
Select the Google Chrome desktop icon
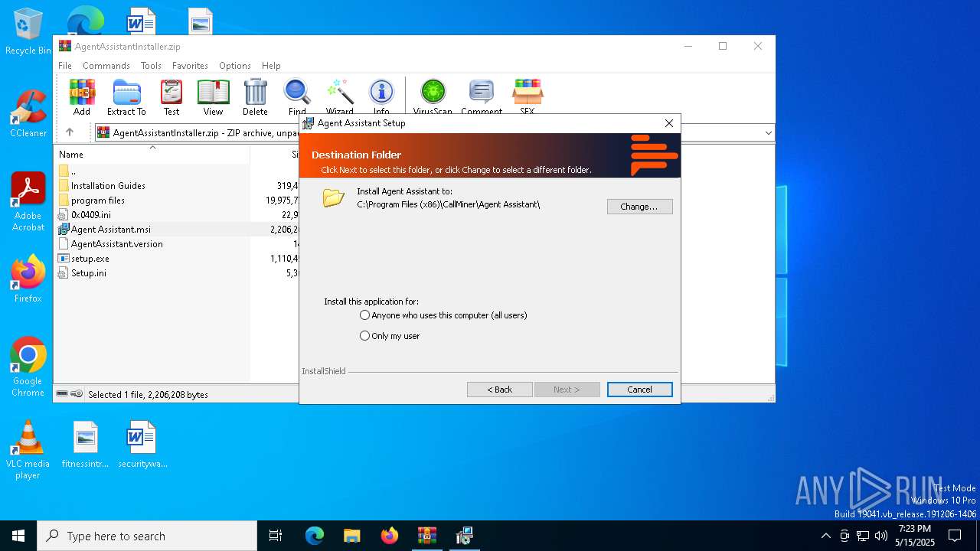pyautogui.click(x=28, y=367)
